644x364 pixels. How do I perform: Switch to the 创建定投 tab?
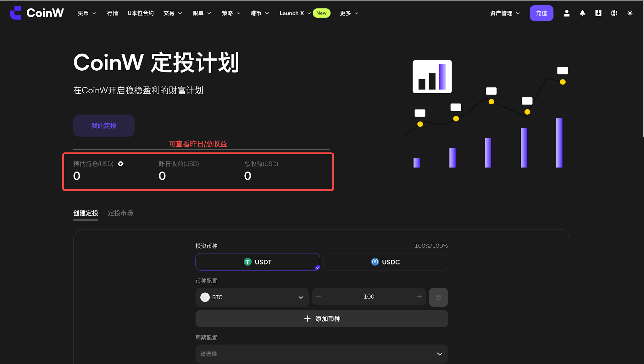point(86,213)
